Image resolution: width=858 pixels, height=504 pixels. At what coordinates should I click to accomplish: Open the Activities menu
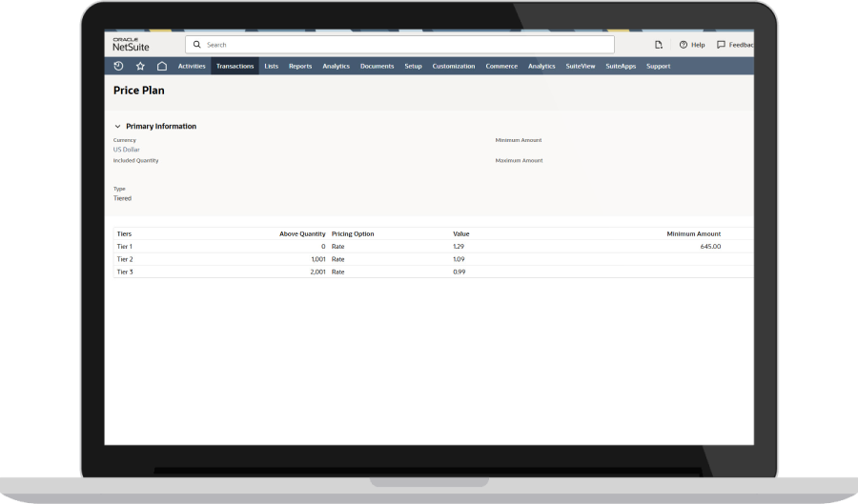coord(192,67)
